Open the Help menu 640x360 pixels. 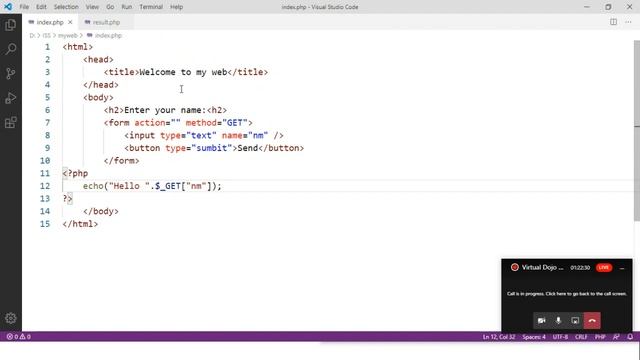pyautogui.click(x=176, y=7)
